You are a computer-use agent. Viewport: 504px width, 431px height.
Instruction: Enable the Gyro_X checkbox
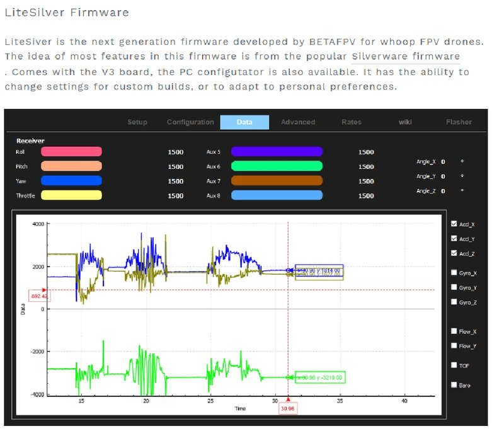(454, 273)
